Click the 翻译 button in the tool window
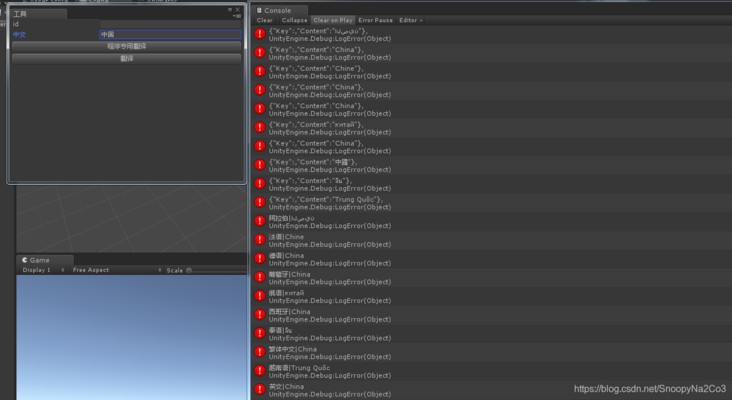 coord(126,58)
